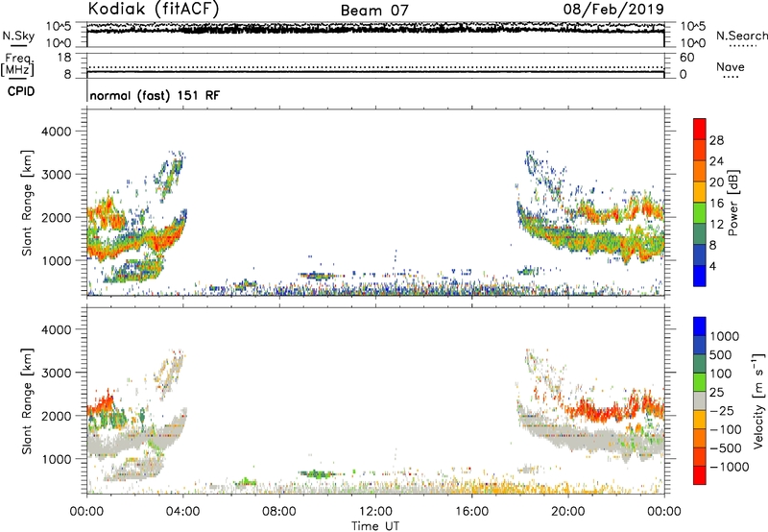The image size is (768, 532).
Task: Click the "Kodiak (fitACF)" plot title
Action: click(154, 9)
